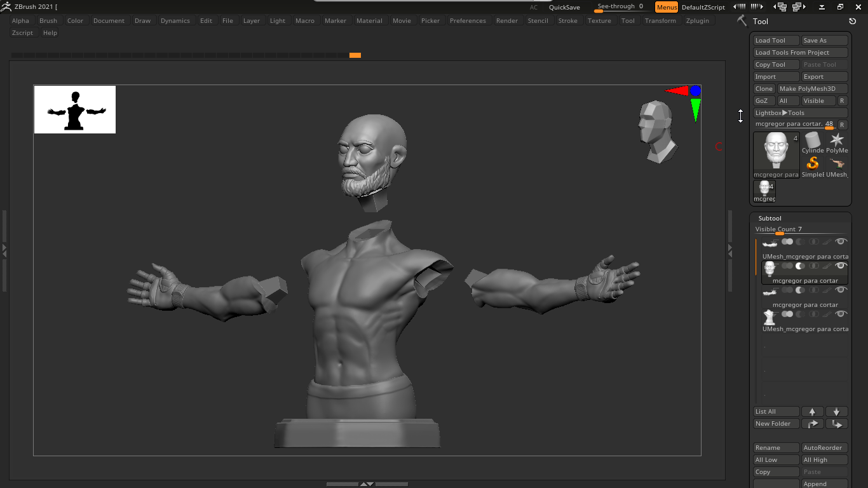Screen dimensions: 868x488
Task: Hide the first UMesh subtool with eye icon
Action: (x=841, y=241)
